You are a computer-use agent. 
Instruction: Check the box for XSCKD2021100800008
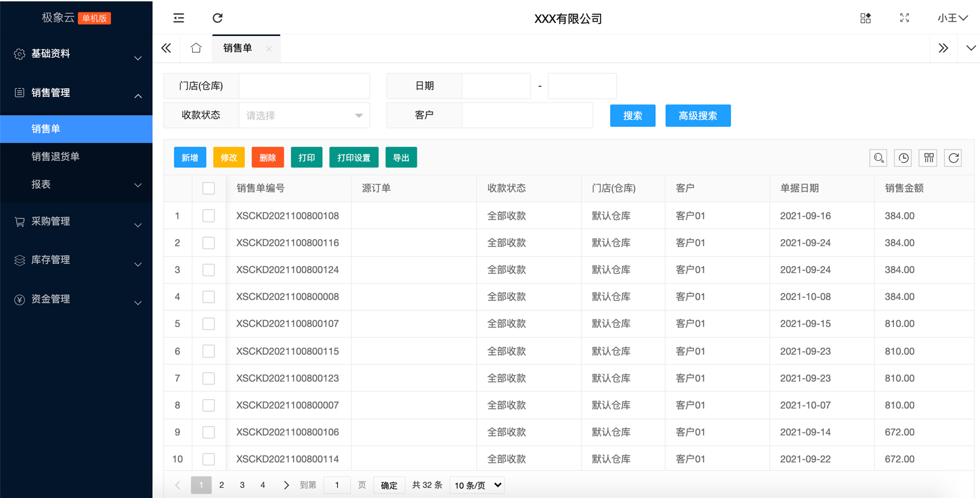point(208,297)
